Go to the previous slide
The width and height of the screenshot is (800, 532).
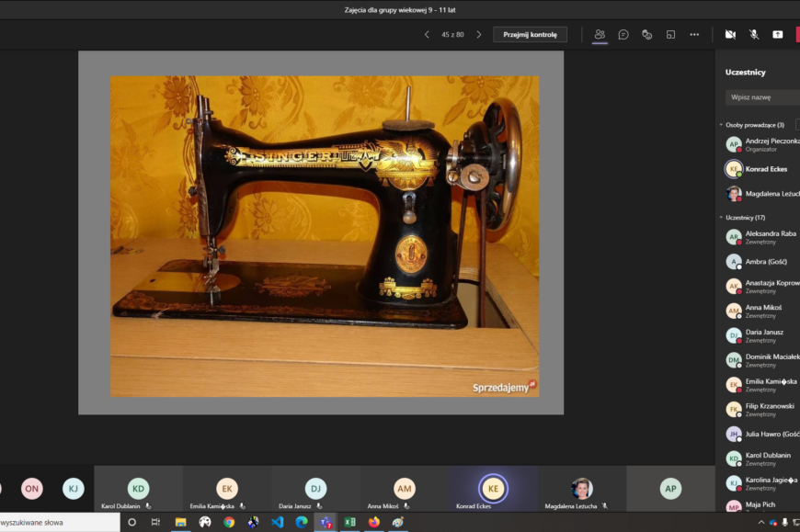(x=427, y=35)
